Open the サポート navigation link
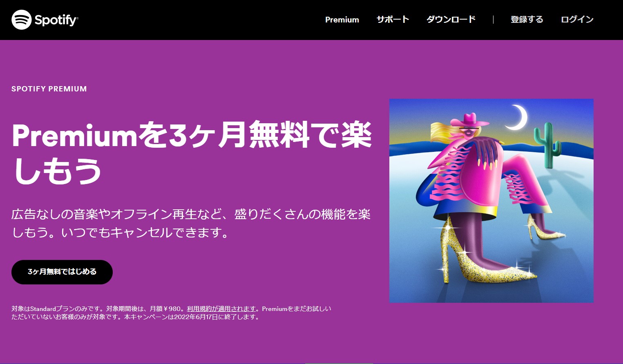The height and width of the screenshot is (364, 623). click(x=393, y=20)
